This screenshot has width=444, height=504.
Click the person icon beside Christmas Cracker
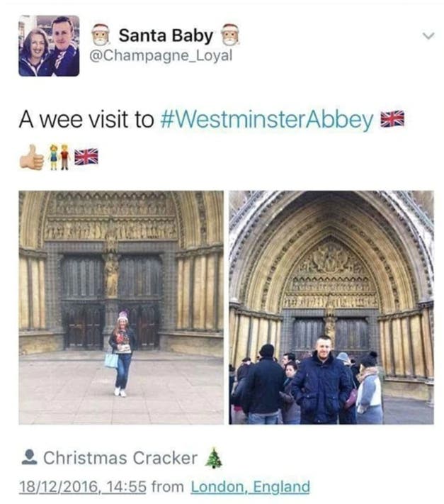pos(29,457)
